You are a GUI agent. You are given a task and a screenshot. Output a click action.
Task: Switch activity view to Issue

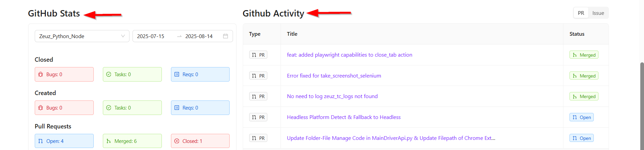598,13
